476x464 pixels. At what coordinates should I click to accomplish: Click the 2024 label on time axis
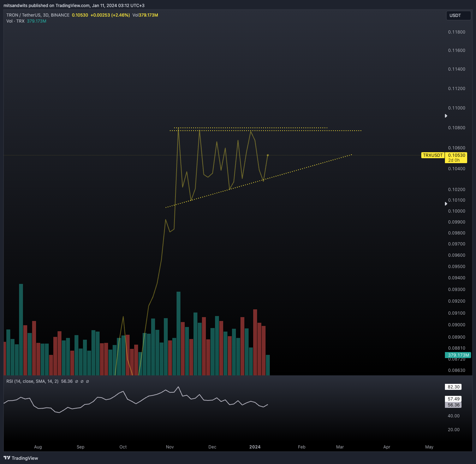tap(255, 447)
